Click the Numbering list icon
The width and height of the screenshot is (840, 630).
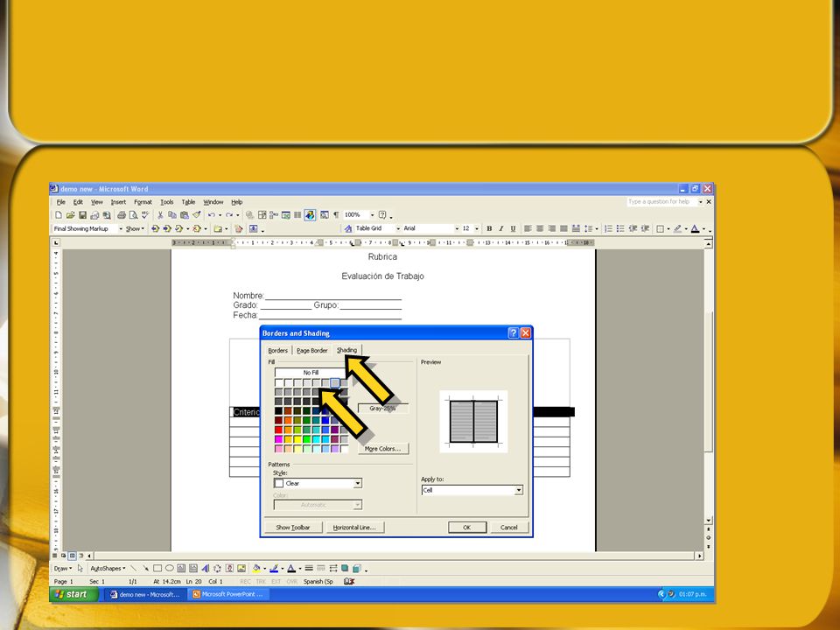pyautogui.click(x=609, y=228)
